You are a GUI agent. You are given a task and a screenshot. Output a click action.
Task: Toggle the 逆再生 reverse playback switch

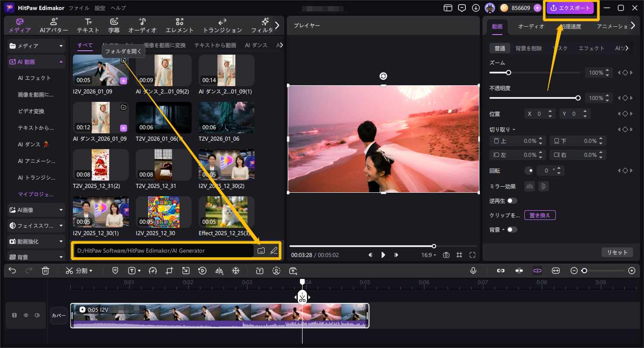coord(512,201)
